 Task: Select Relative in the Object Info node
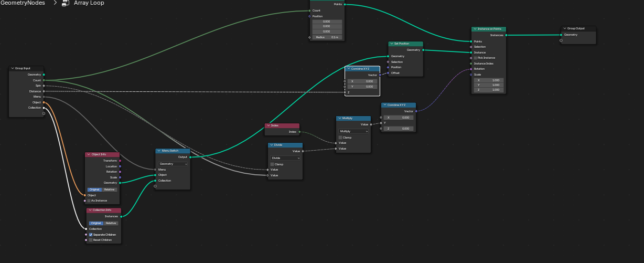click(110, 189)
